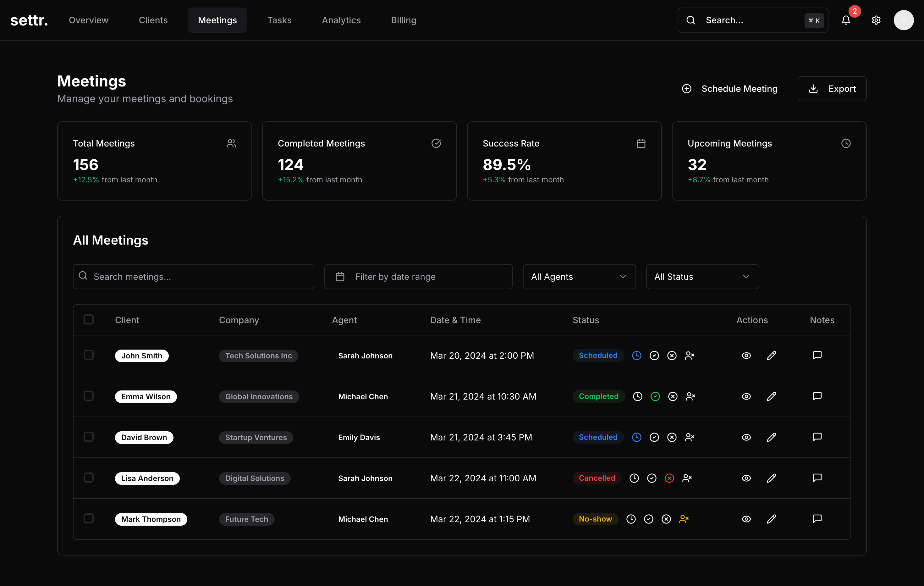Edit Mark Thompson meeting
This screenshot has height=586, width=924.
point(772,519)
